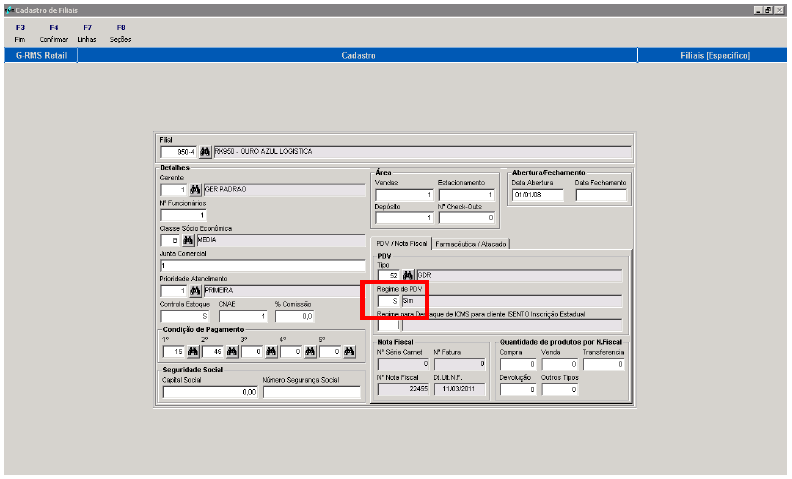
Task: Click F4 Confirmar toolbar button
Action: coord(54,33)
